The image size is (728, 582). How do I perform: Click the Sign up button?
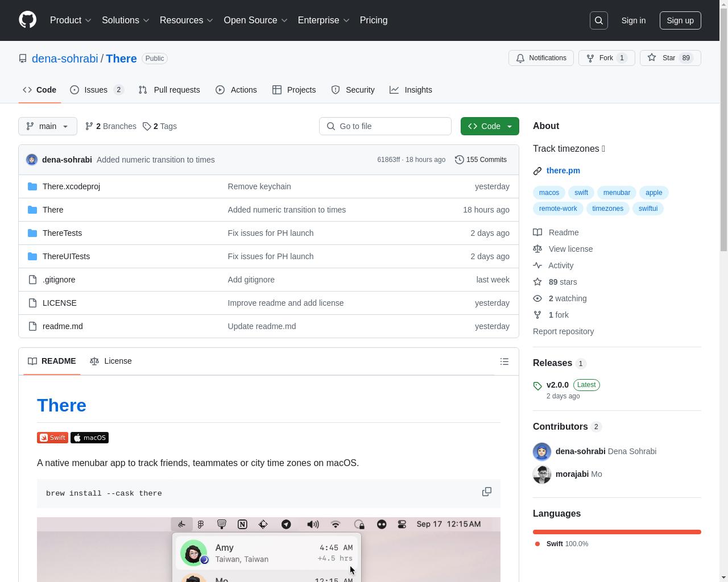click(680, 20)
